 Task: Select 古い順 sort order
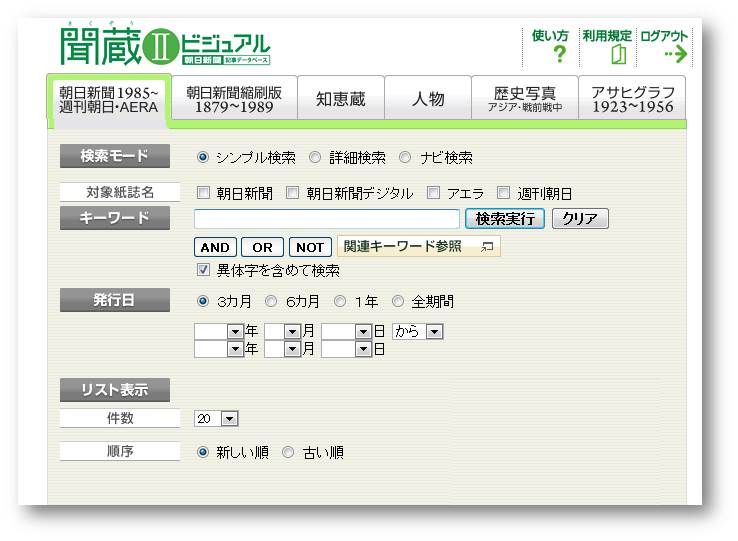click(288, 452)
